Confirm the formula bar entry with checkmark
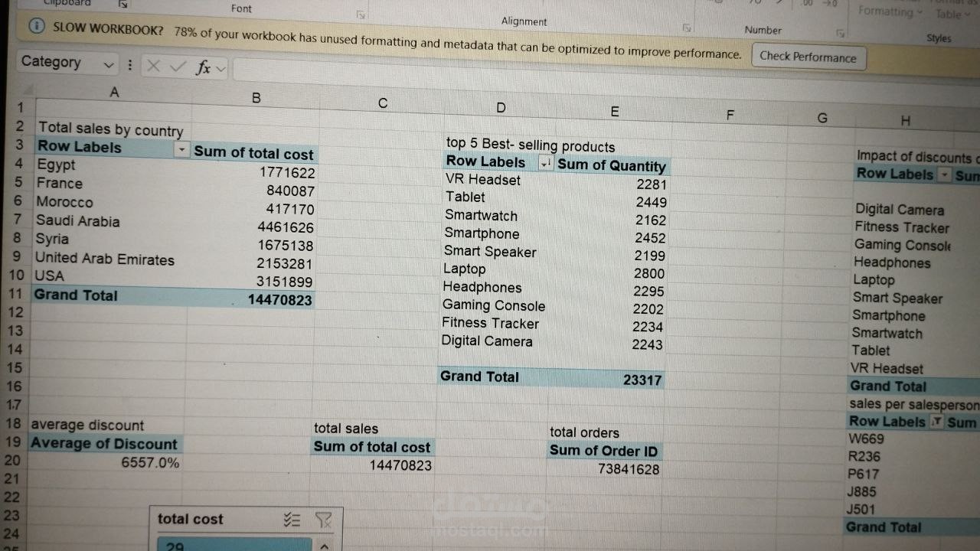The image size is (980, 551). [x=178, y=67]
